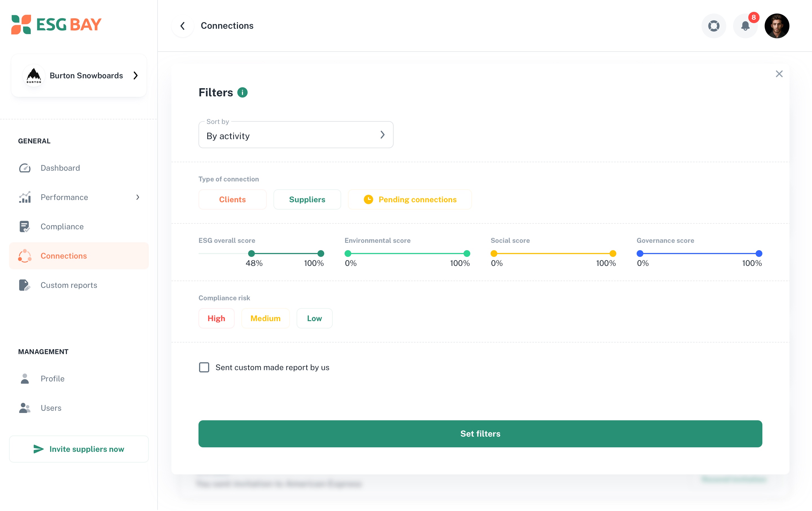The height and width of the screenshot is (511, 812).
Task: Toggle the Pending connections filter
Action: coord(410,199)
